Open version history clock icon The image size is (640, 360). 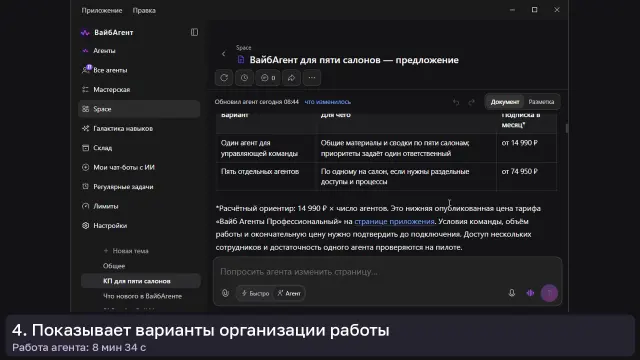tap(244, 78)
